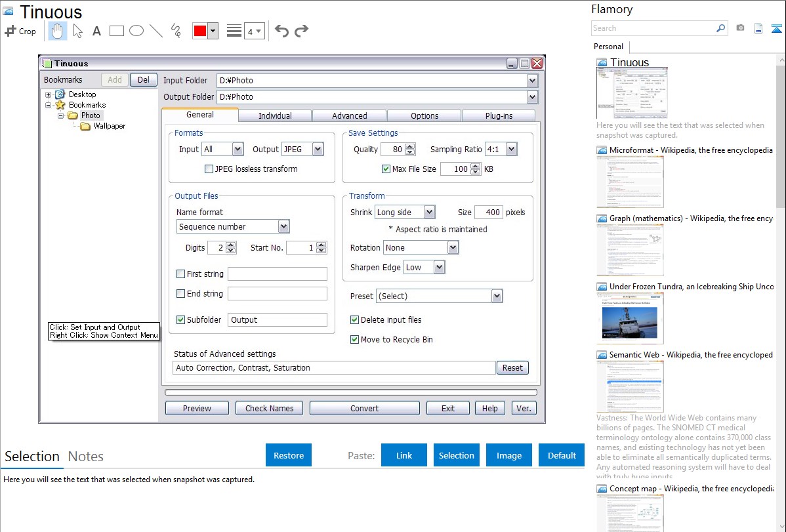Viewport: 786px width, 532px height.
Task: Open the Output Folder dropdown
Action: [532, 97]
